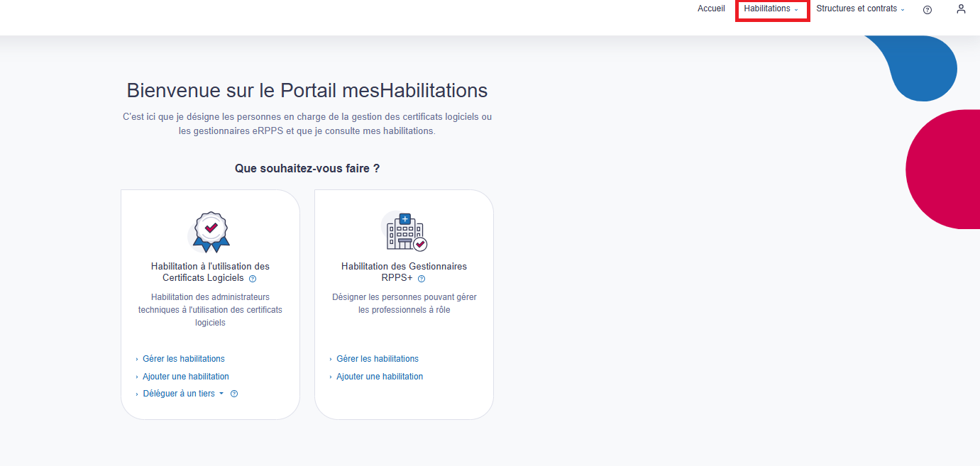The image size is (980, 466).
Task: Open the user account profile icon
Action: (961, 9)
